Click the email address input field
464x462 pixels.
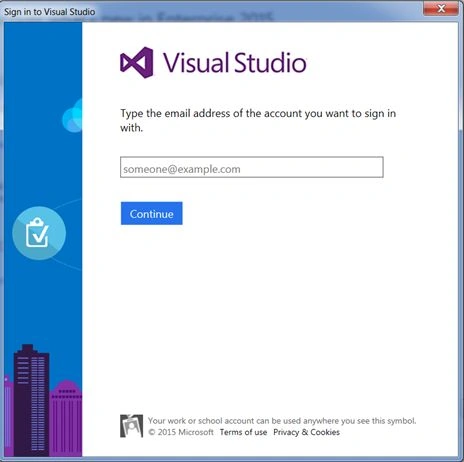click(x=252, y=167)
